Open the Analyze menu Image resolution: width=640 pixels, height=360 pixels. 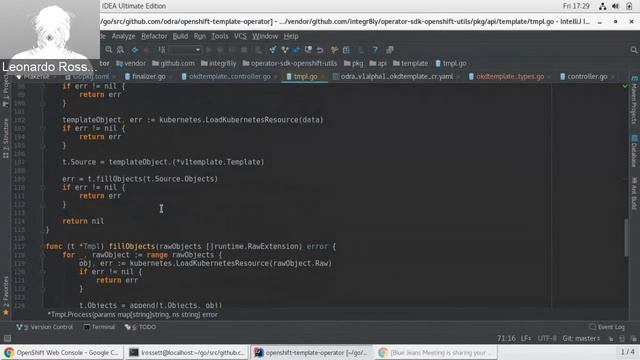click(x=123, y=36)
